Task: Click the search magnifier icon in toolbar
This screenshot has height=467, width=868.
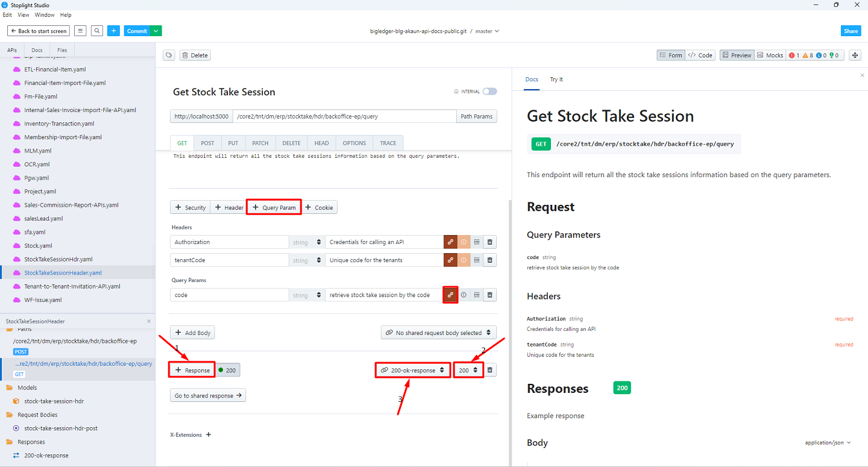Action: coord(97,31)
